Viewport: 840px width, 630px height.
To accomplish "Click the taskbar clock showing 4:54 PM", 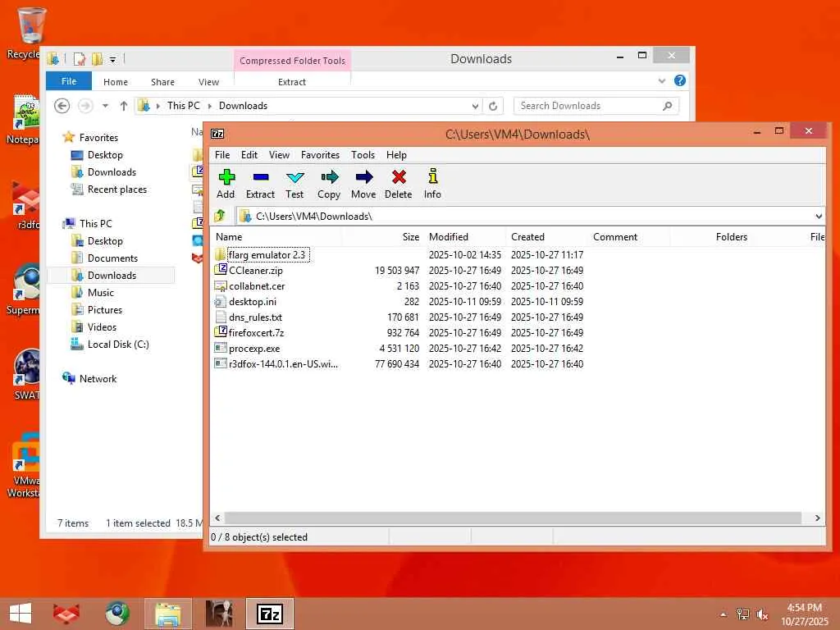I will click(804, 614).
